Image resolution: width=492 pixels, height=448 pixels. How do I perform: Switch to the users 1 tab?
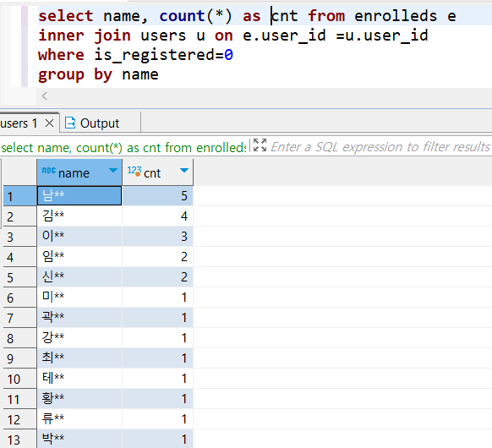pyautogui.click(x=19, y=123)
